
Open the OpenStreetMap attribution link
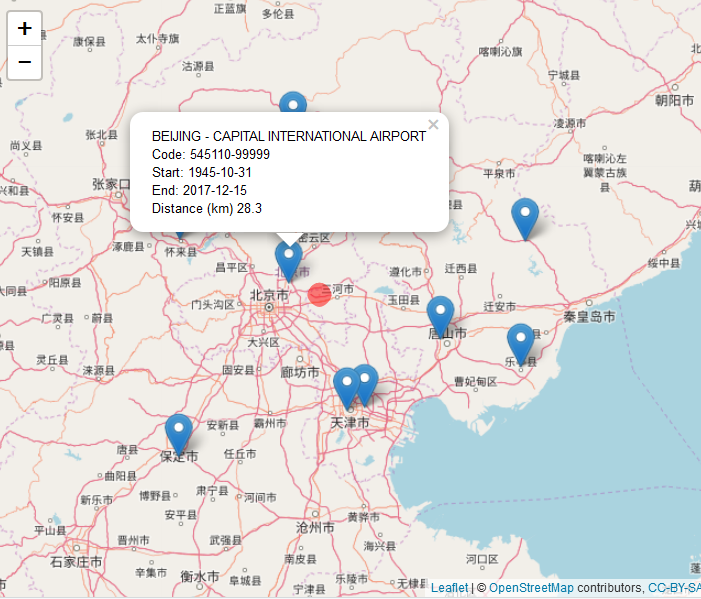(x=531, y=588)
